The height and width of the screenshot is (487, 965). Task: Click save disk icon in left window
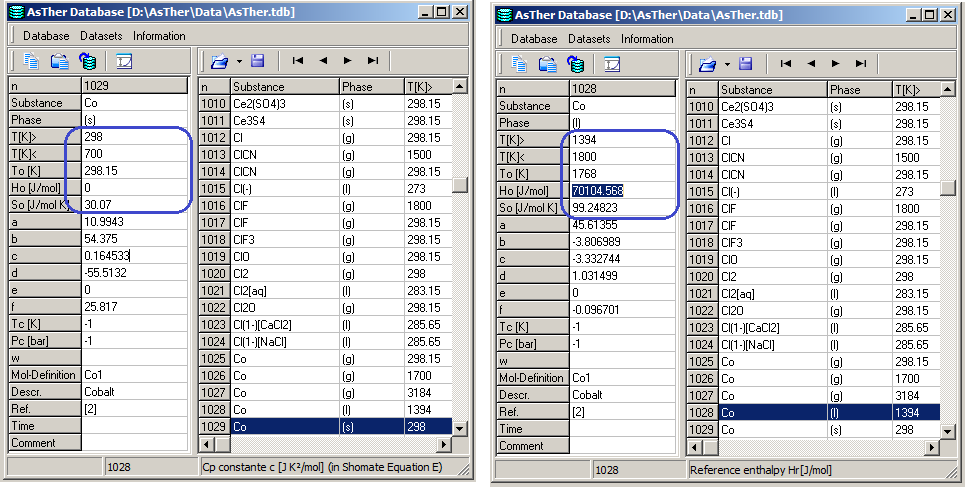pyautogui.click(x=257, y=60)
